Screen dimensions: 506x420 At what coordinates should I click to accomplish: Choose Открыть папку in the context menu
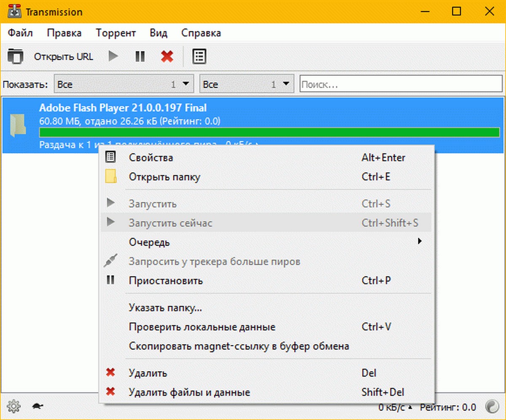point(266,177)
